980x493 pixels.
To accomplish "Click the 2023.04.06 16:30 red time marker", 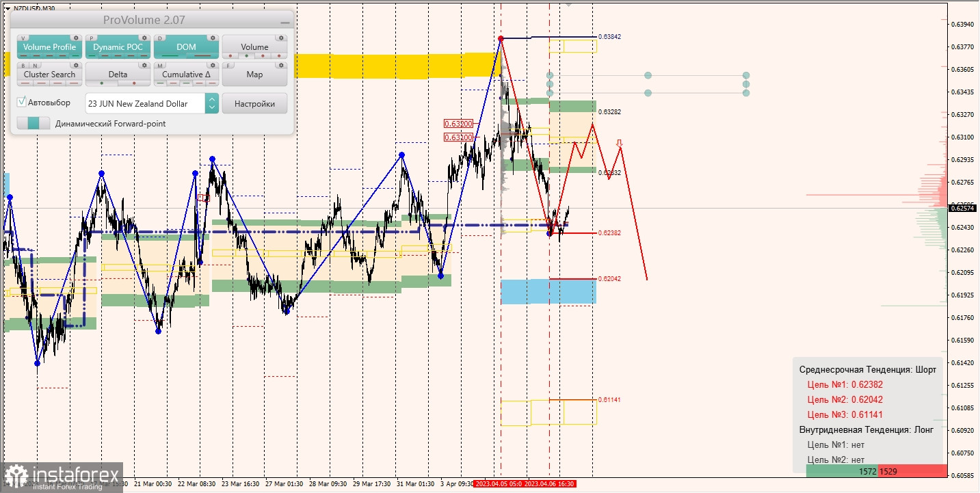I will pyautogui.click(x=550, y=484).
